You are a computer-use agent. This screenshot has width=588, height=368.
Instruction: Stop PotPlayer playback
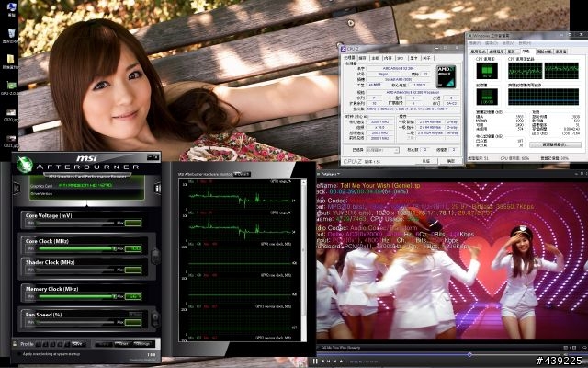point(322,362)
